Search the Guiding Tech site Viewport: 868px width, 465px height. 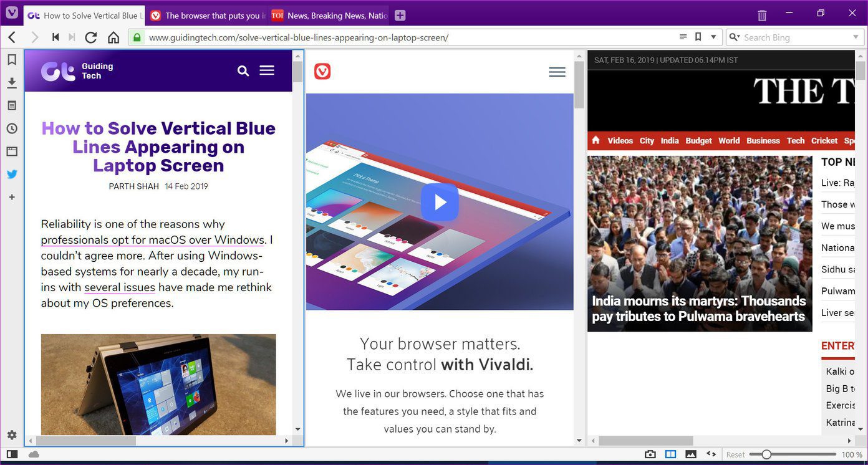pos(243,71)
